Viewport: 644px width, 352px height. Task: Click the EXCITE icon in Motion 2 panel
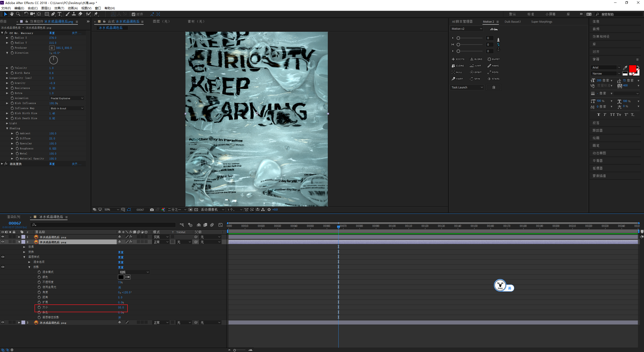click(x=458, y=59)
